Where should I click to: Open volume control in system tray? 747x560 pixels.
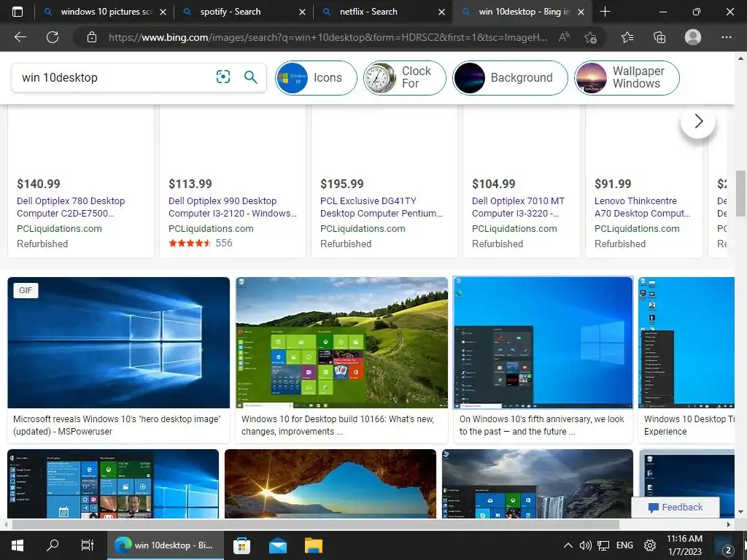click(x=586, y=545)
